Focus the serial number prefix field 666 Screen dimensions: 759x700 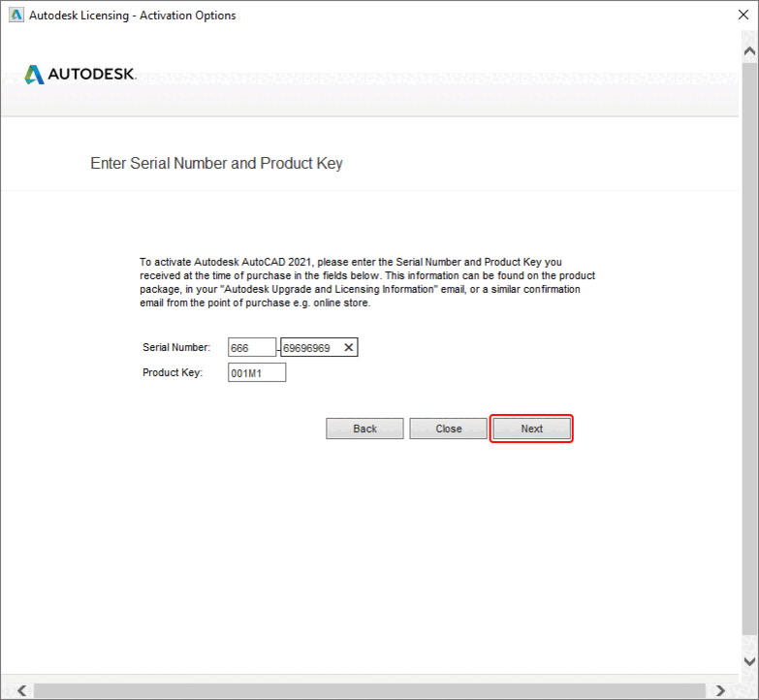[252, 348]
